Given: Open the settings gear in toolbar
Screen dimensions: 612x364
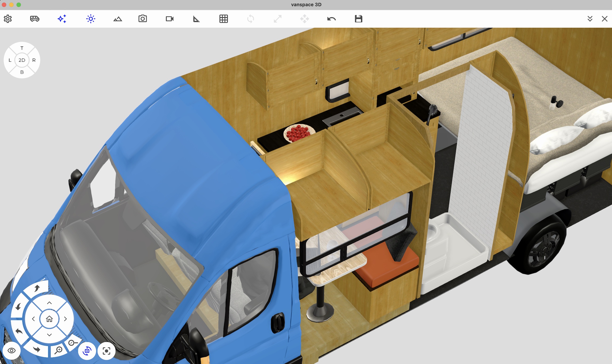Looking at the screenshot, I should tap(8, 19).
